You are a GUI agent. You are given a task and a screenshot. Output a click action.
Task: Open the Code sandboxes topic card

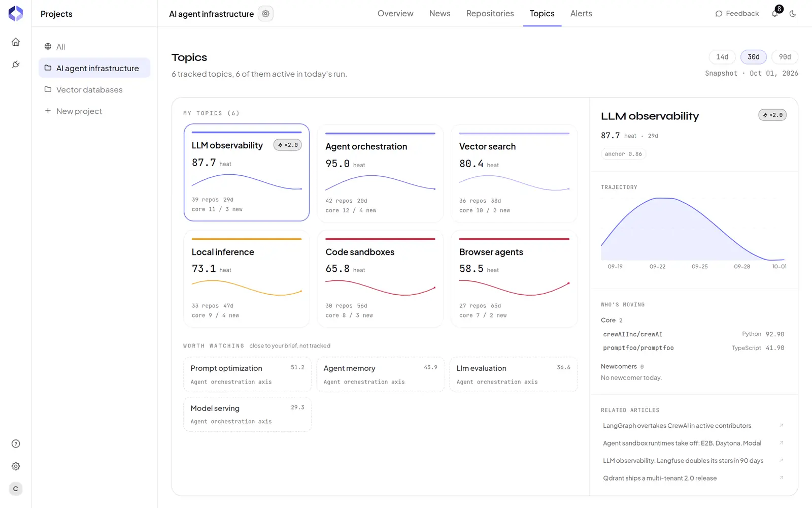tap(380, 278)
